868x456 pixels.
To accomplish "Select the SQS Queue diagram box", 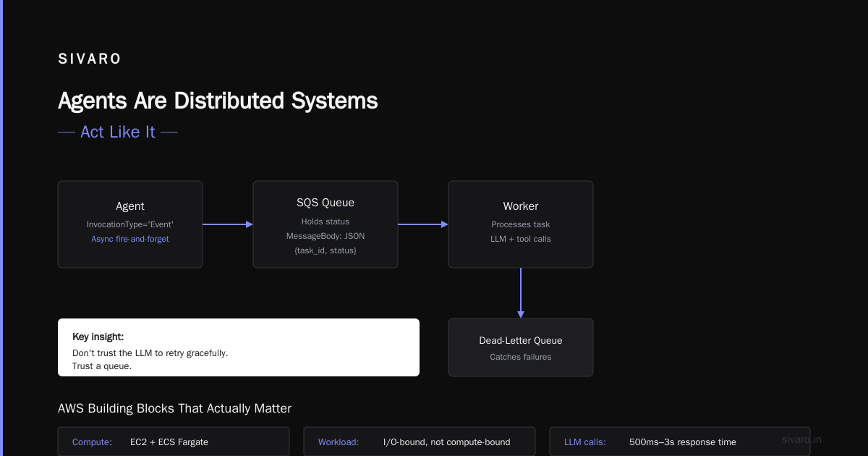I will [x=325, y=224].
